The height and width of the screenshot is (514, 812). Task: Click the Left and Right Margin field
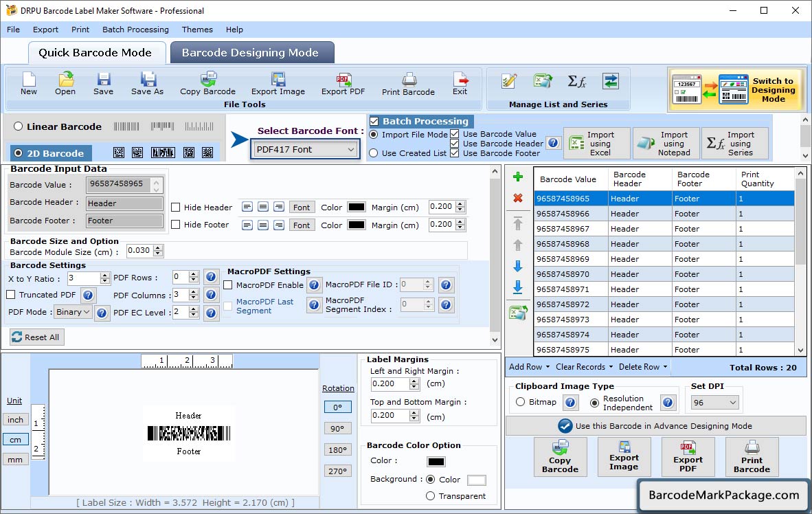point(390,384)
